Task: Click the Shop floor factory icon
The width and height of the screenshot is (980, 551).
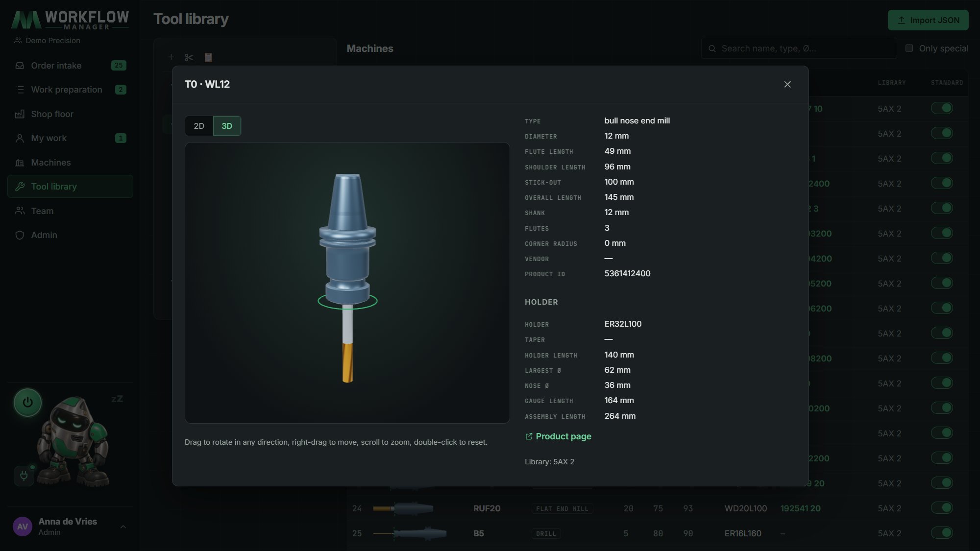Action: (20, 114)
